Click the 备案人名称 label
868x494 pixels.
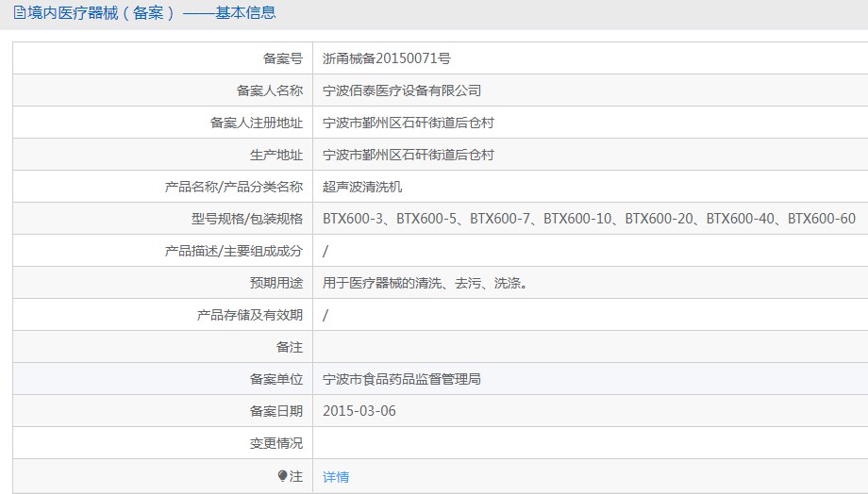pyautogui.click(x=270, y=91)
